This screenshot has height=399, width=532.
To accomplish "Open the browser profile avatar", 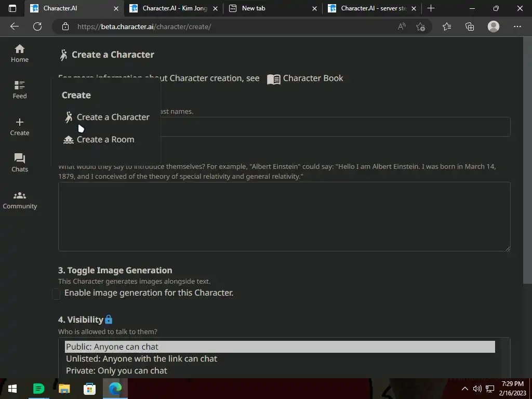I will pos(494,26).
